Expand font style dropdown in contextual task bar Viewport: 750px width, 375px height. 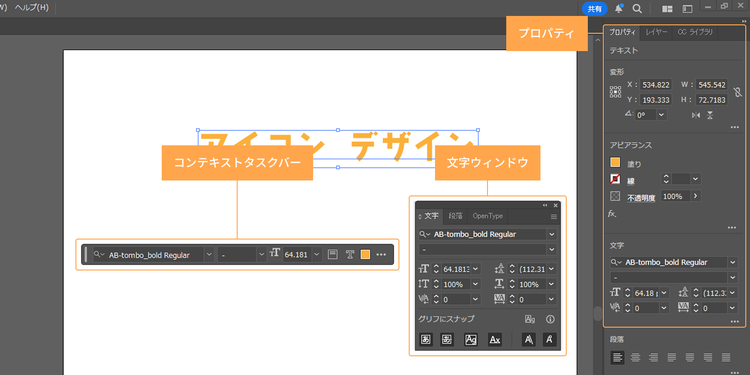(261, 254)
